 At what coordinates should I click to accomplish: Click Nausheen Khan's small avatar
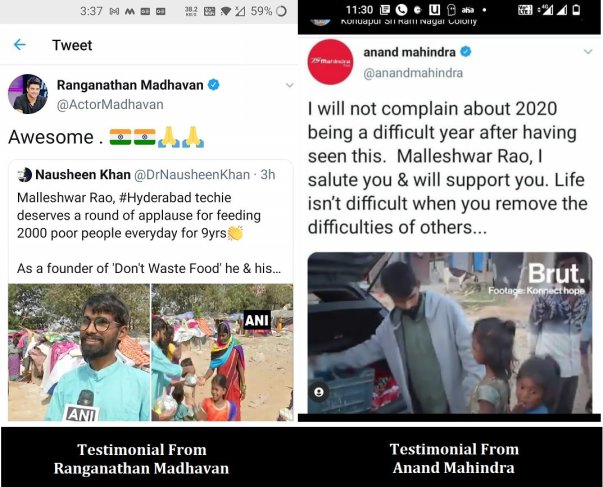point(25,175)
